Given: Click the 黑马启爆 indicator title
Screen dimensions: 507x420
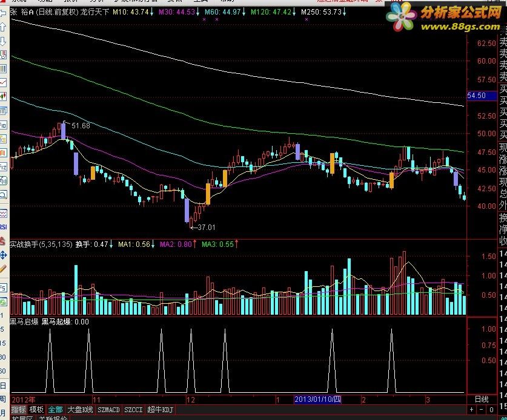Looking at the screenshot, I should coord(24,322).
